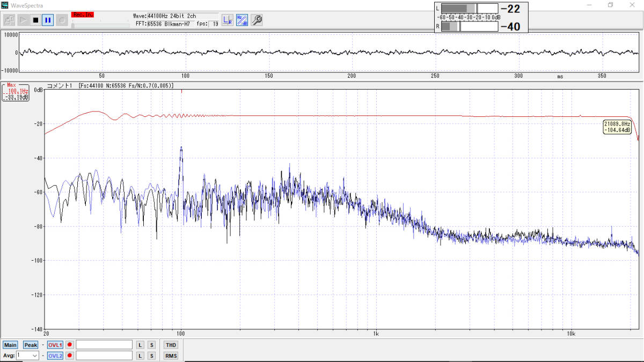Toggle the Main spectrum display
The width and height of the screenshot is (644, 362).
(10, 345)
